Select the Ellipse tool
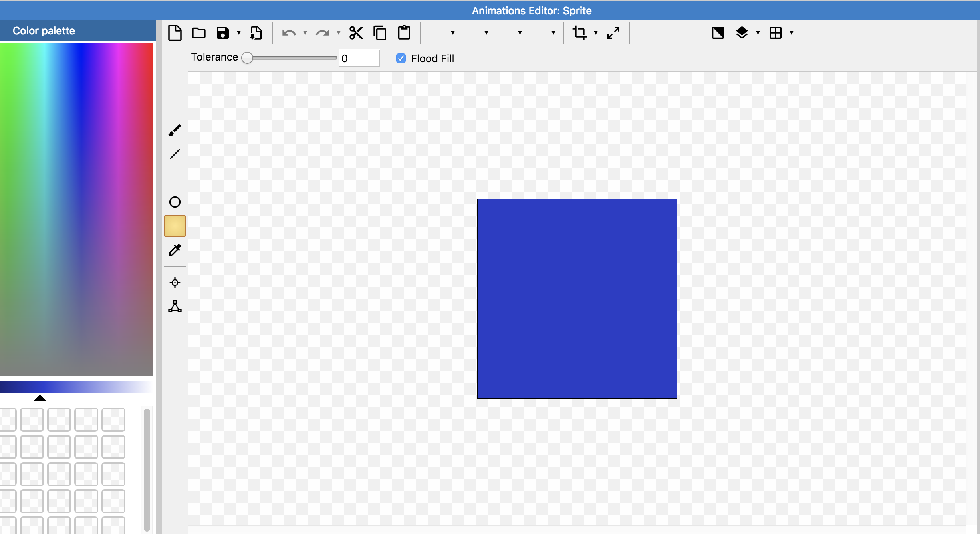 175,202
